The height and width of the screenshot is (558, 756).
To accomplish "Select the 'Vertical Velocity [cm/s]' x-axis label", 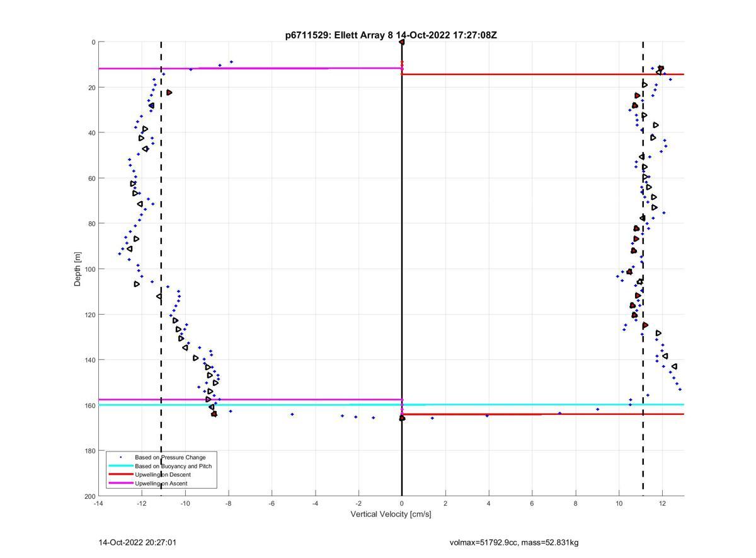I will coord(391,514).
